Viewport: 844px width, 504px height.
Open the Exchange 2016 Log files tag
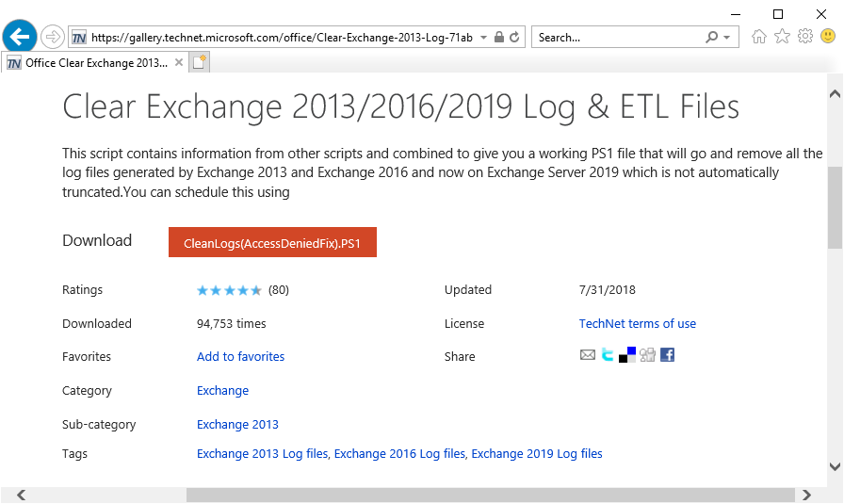pyautogui.click(x=399, y=454)
